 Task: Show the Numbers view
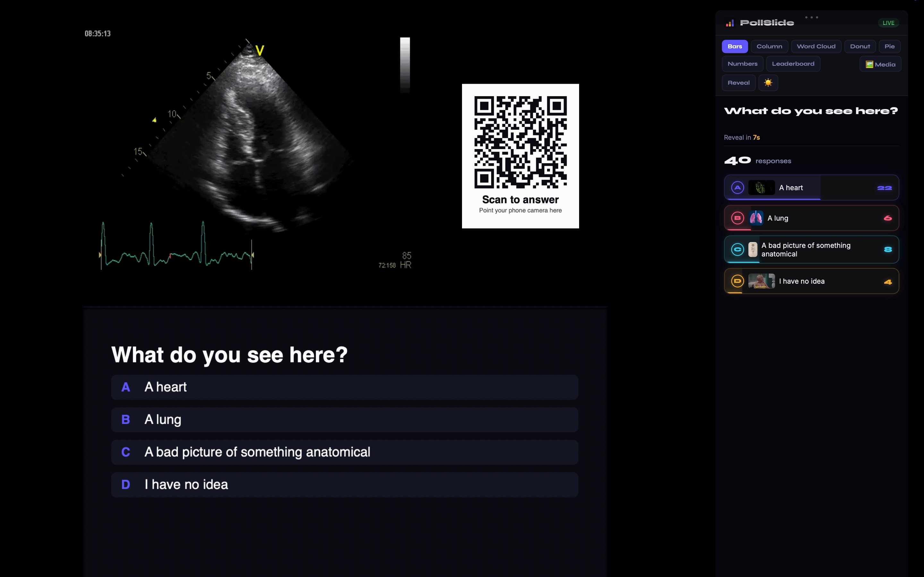(742, 64)
